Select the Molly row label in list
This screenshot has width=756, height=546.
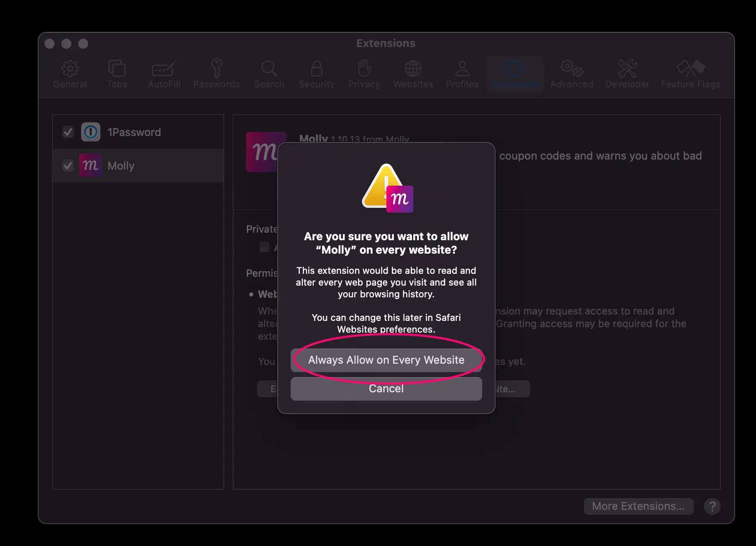point(121,166)
